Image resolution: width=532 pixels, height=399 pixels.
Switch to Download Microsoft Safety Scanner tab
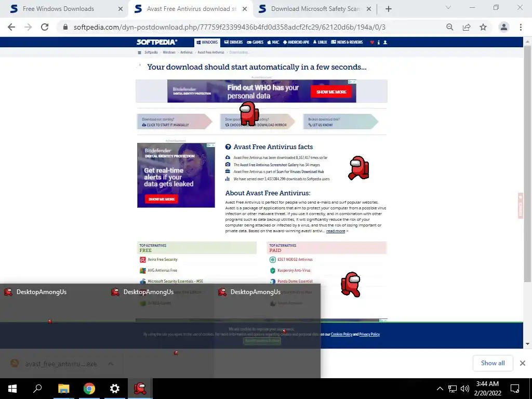[x=315, y=9]
